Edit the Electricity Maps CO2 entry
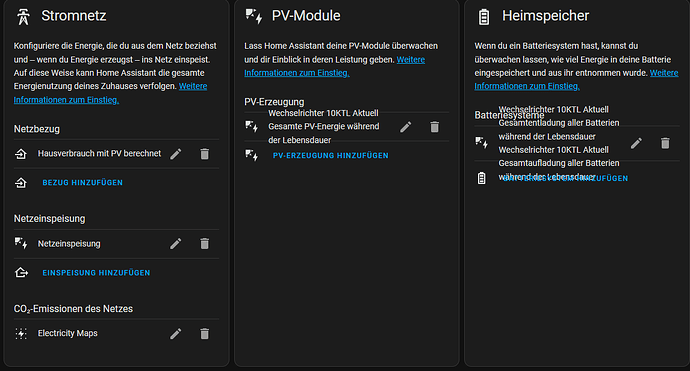Screen dimensions: 690x371 [x=176, y=334]
